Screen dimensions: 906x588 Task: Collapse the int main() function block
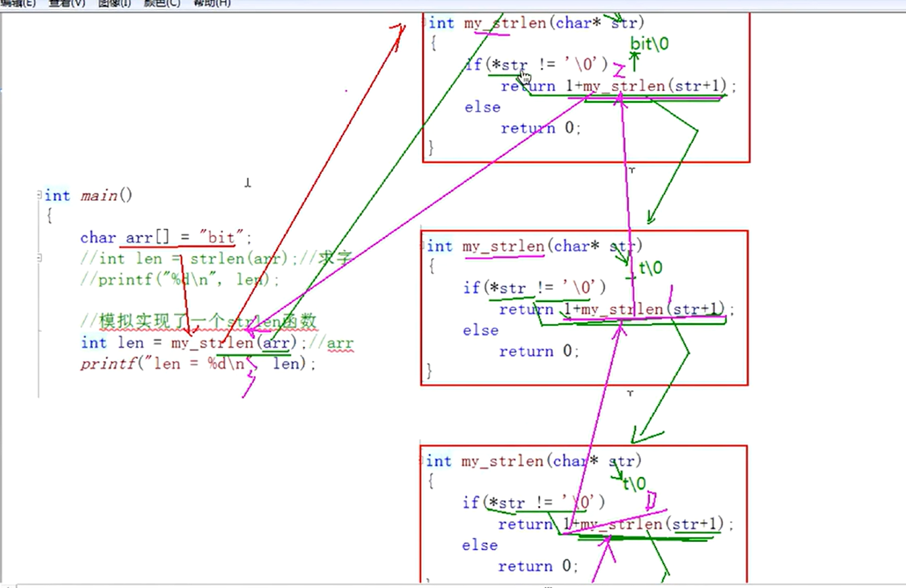pos(39,196)
